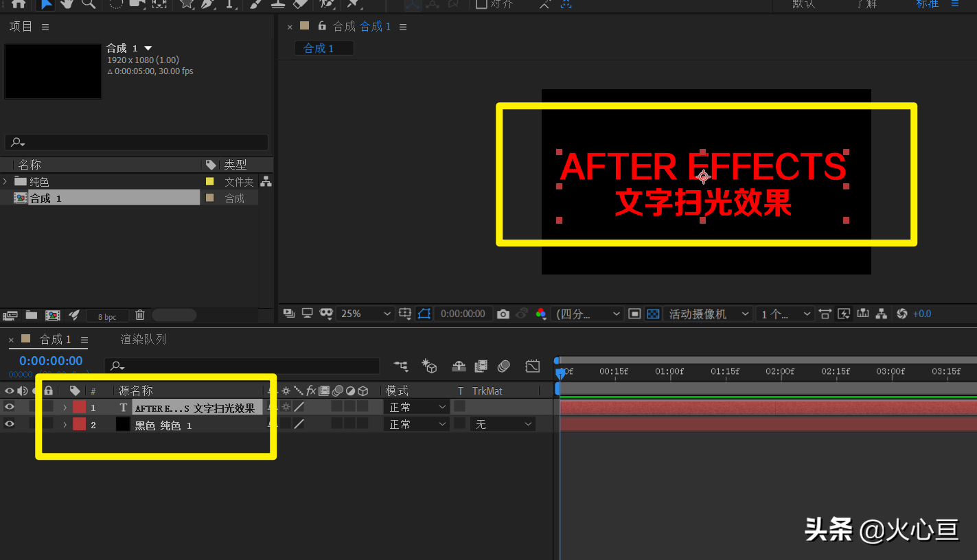The width and height of the screenshot is (977, 560).
Task: Switch to the 渲染队列 tab
Action: pos(143,339)
